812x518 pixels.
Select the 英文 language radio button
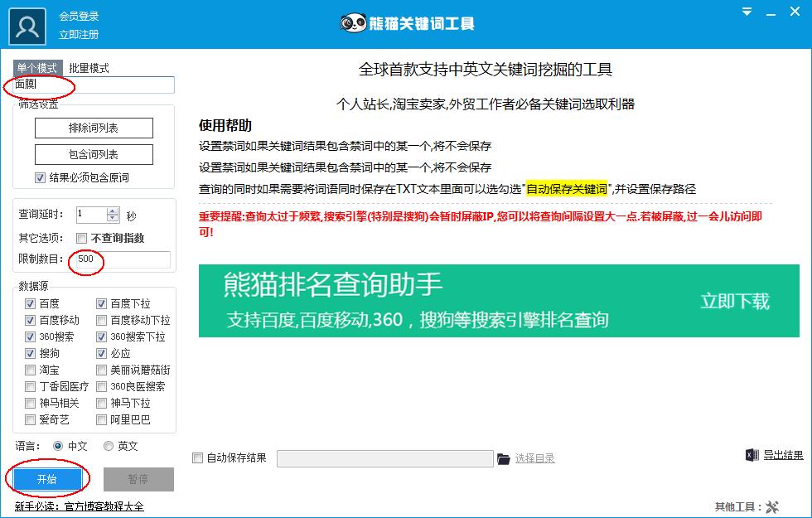point(108,446)
